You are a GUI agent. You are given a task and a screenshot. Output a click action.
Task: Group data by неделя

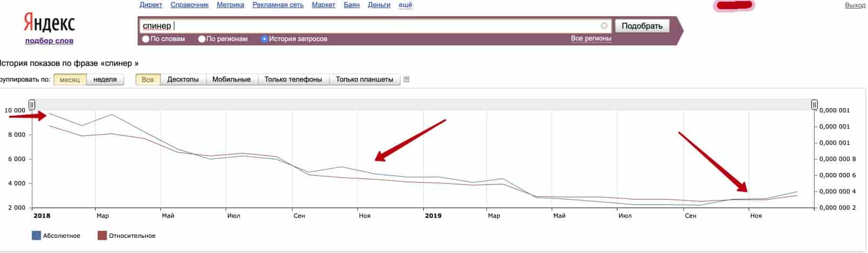(x=105, y=79)
